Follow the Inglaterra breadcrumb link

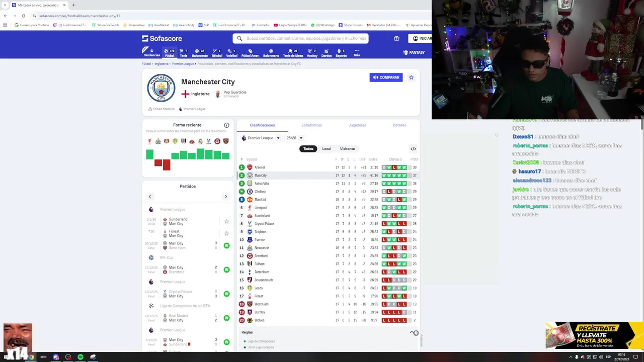(x=162, y=64)
